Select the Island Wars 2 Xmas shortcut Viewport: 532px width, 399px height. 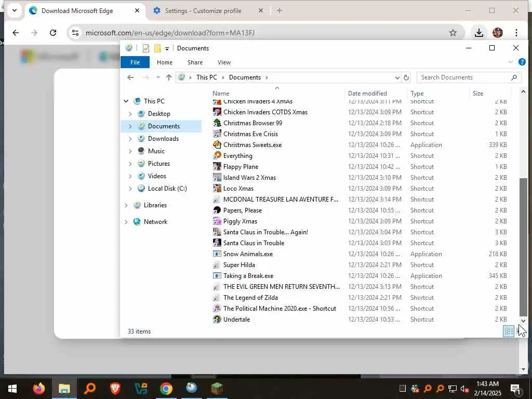249,178
